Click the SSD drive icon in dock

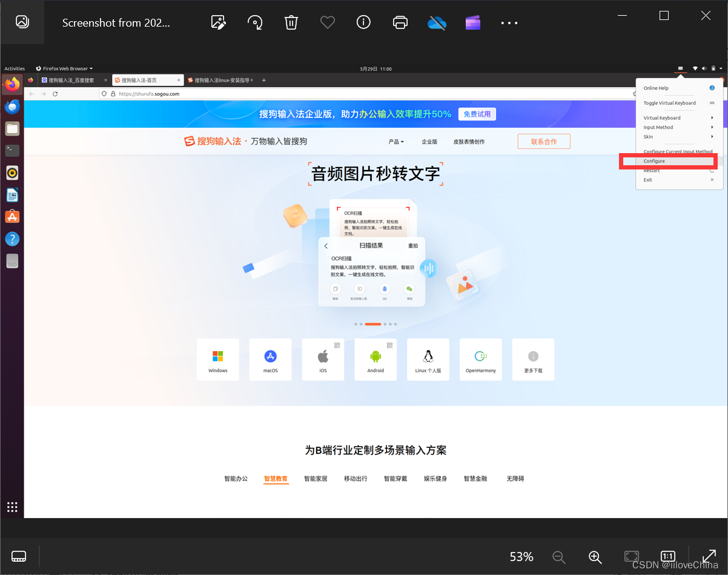click(x=12, y=261)
